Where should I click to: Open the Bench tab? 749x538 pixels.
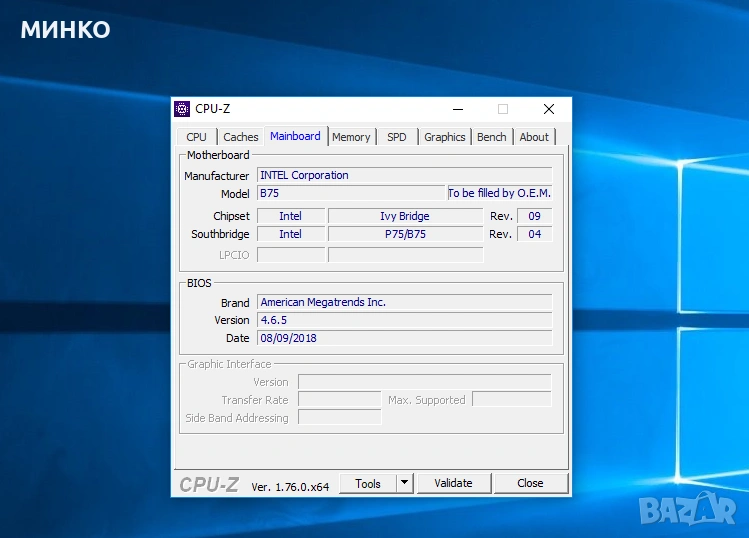point(491,137)
